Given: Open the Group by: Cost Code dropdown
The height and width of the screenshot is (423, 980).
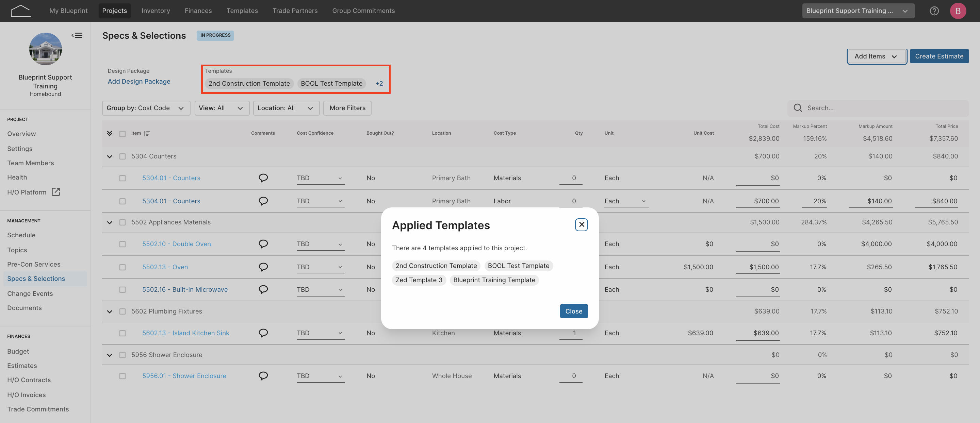Looking at the screenshot, I should point(146,108).
